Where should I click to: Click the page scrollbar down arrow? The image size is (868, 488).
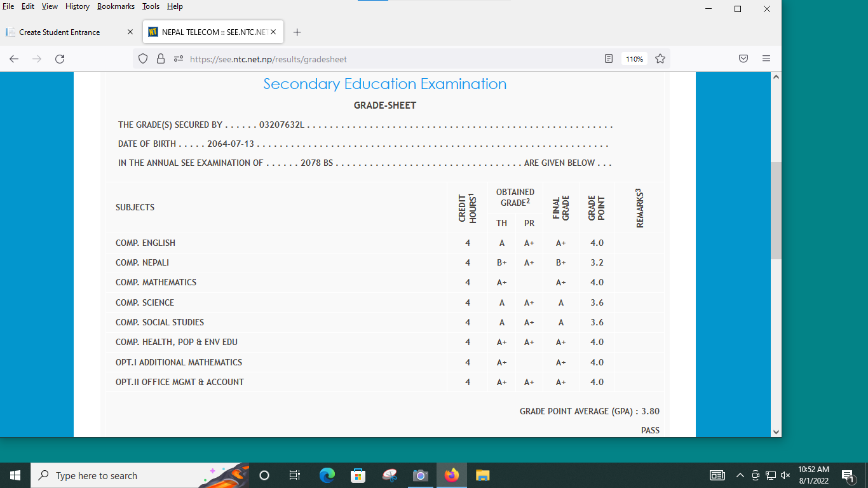pyautogui.click(x=776, y=431)
